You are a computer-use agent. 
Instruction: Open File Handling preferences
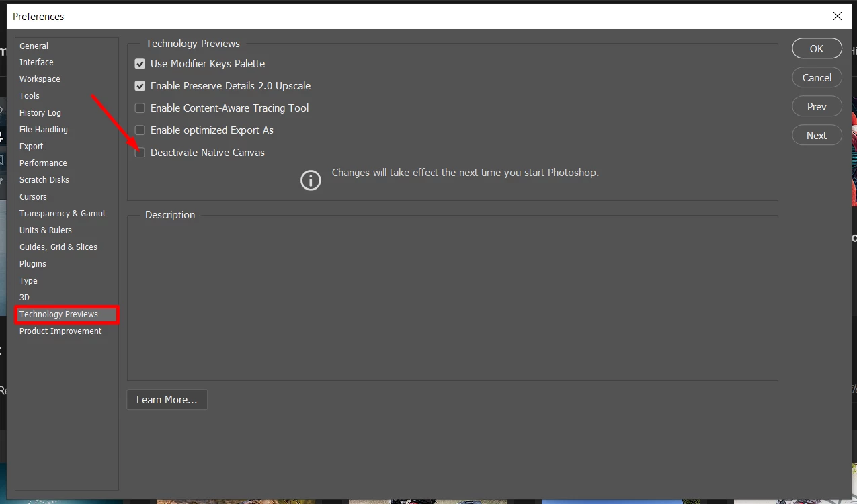point(44,130)
